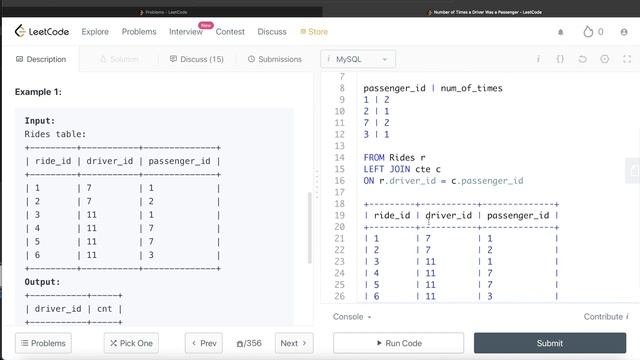
Task: Select the Number of Times a Driver browser tab
Action: tap(484, 12)
